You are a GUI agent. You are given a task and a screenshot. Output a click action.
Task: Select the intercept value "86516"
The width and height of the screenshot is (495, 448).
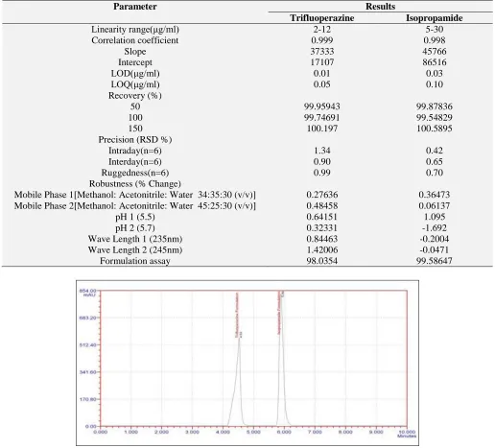435,62
